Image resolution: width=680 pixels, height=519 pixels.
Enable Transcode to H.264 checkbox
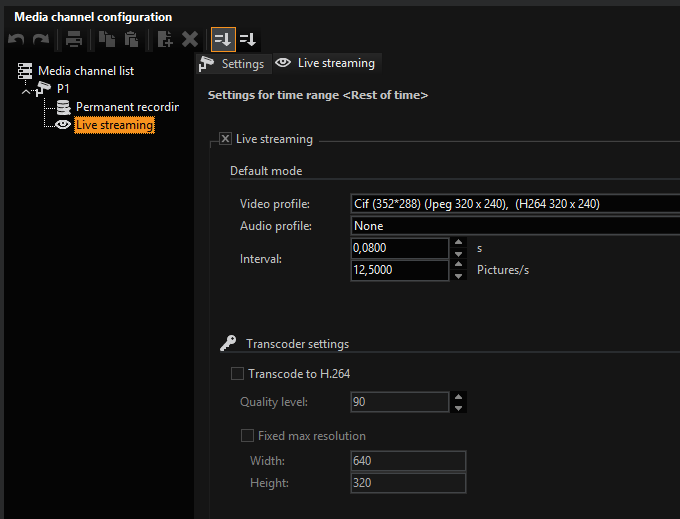237,374
